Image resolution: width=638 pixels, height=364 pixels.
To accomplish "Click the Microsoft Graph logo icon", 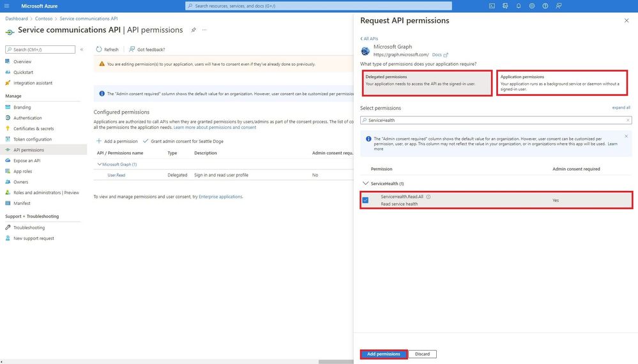I will pyautogui.click(x=365, y=51).
